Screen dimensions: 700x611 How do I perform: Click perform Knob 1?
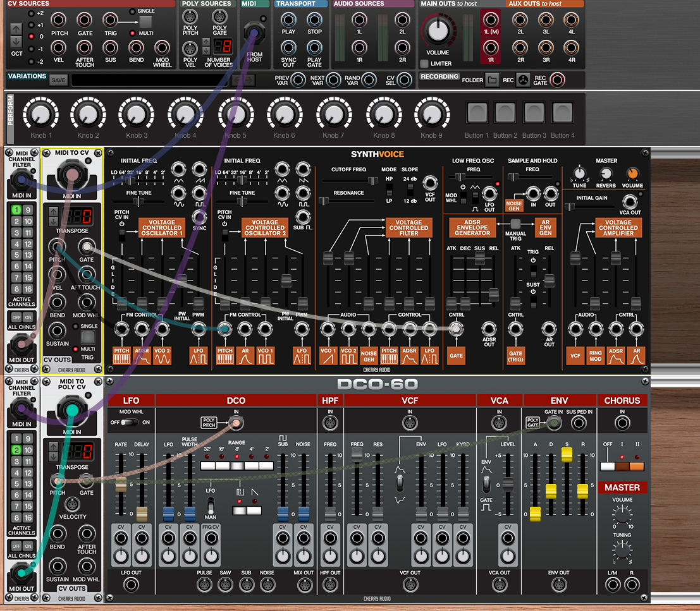pyautogui.click(x=40, y=114)
